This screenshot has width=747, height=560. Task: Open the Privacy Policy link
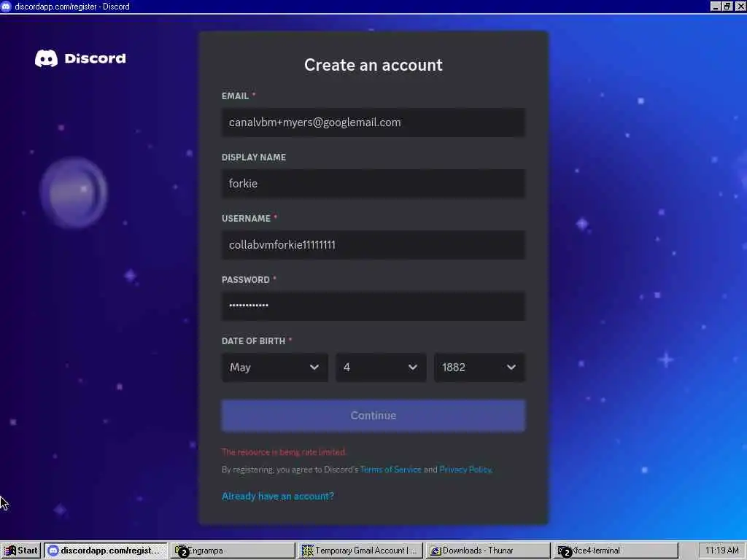tap(465, 470)
